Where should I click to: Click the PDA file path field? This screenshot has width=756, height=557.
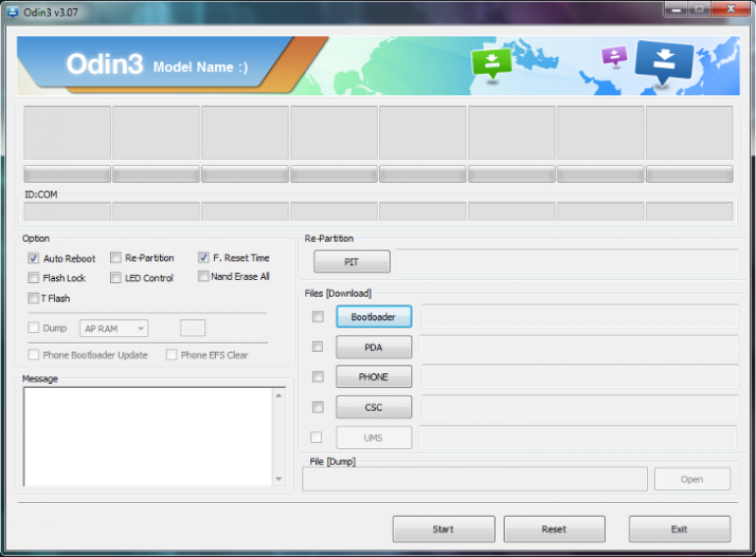579,347
